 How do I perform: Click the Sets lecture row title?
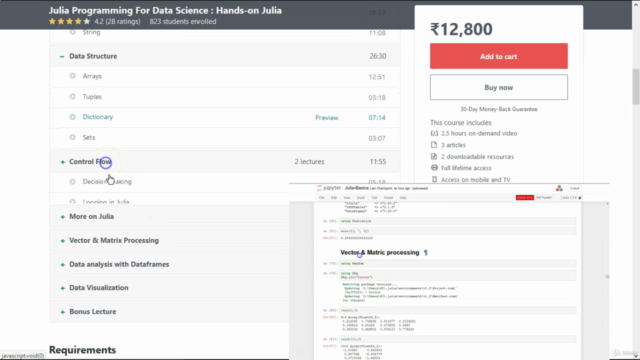(x=89, y=138)
